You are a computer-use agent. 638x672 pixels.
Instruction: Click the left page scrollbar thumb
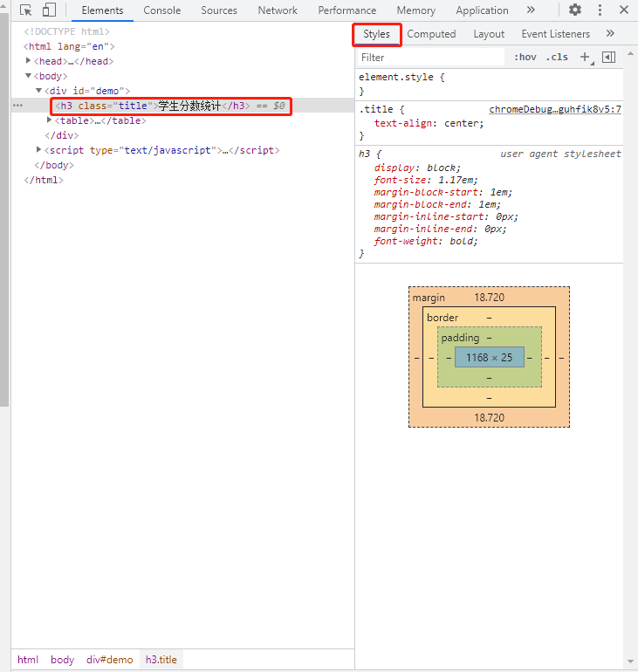click(x=3, y=210)
